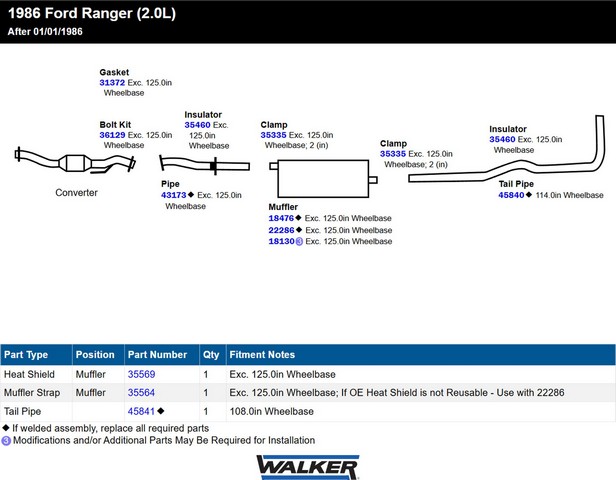
Task: Open Bolt Kit part number 36129
Action: click(112, 135)
